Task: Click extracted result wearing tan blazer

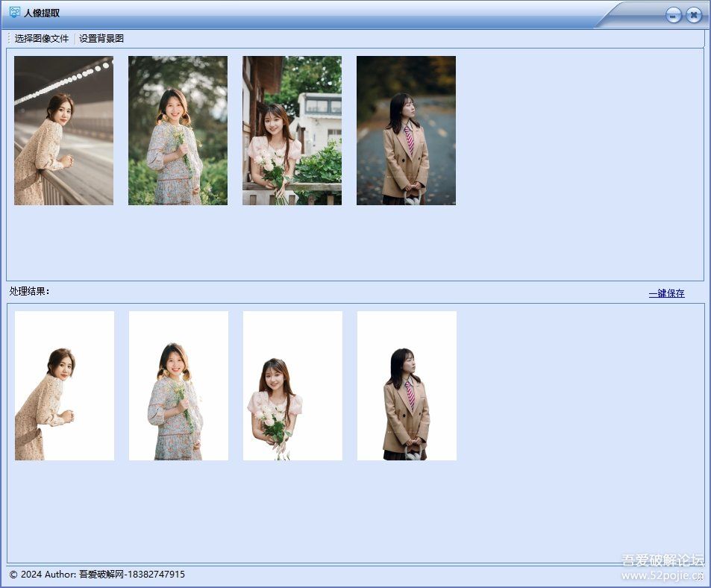Action: pos(407,386)
